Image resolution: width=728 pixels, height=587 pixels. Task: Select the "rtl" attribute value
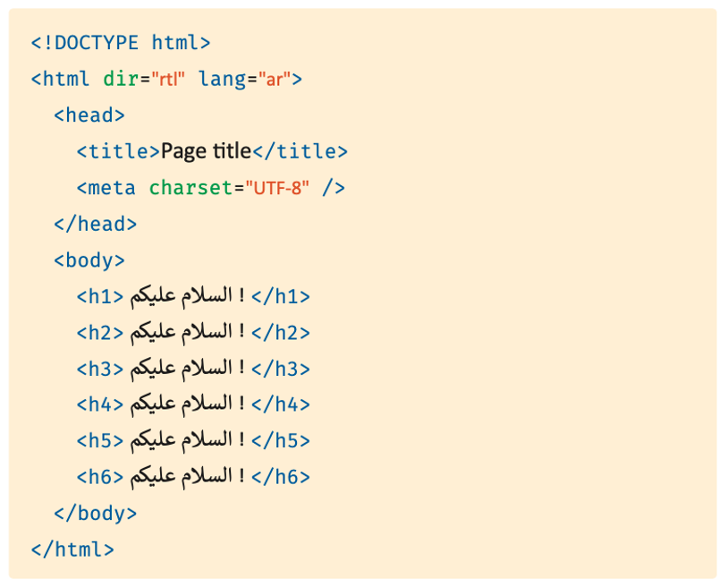(168, 79)
